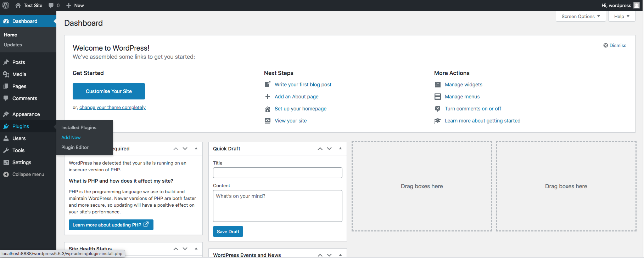
Task: Open the Help dropdown tab
Action: (x=622, y=16)
